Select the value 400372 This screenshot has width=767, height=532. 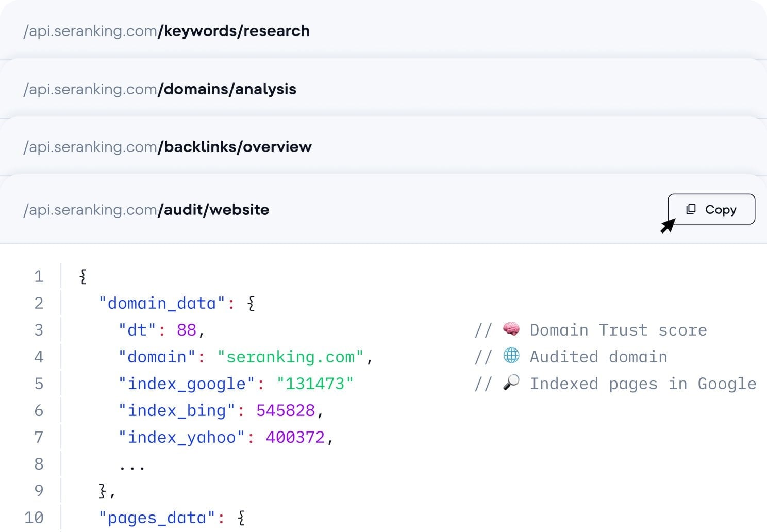(295, 437)
